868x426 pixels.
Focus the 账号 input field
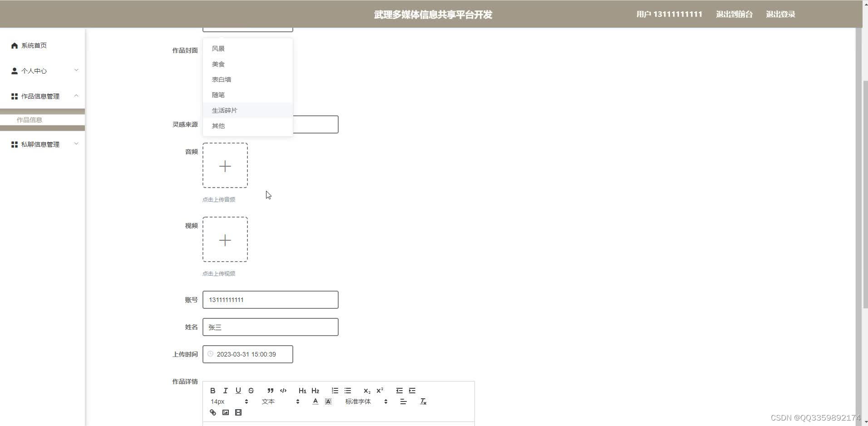[x=271, y=300]
